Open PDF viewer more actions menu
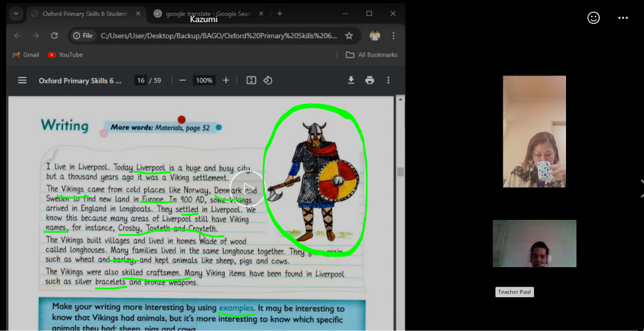 pyautogui.click(x=388, y=80)
